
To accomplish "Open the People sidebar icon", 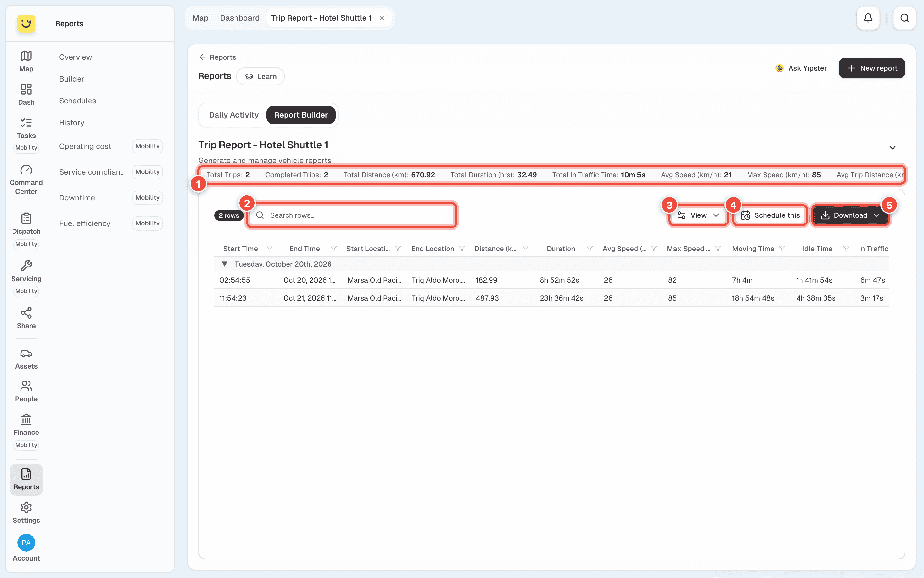I will click(x=26, y=391).
